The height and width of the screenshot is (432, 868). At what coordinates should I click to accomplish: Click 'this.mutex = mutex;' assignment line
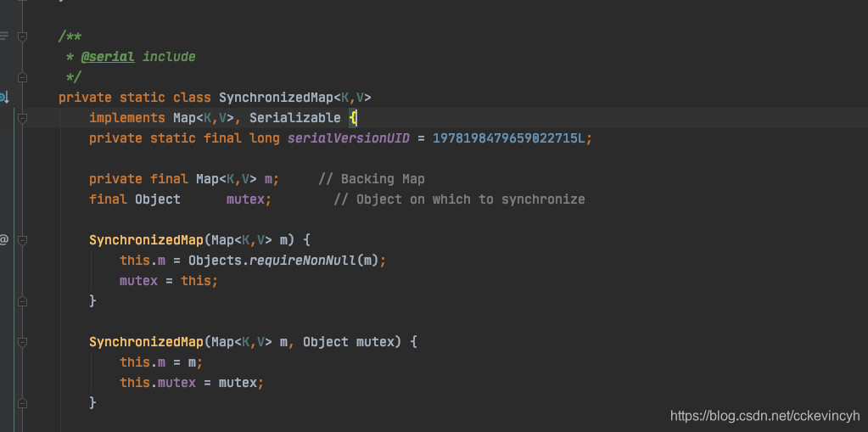pos(192,383)
